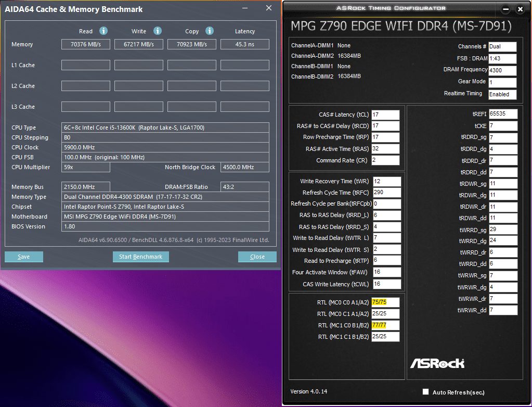Click the RTL (MC0 C1 A1/A2) 25/25 field
The height and width of the screenshot is (407, 532).
pyautogui.click(x=385, y=314)
